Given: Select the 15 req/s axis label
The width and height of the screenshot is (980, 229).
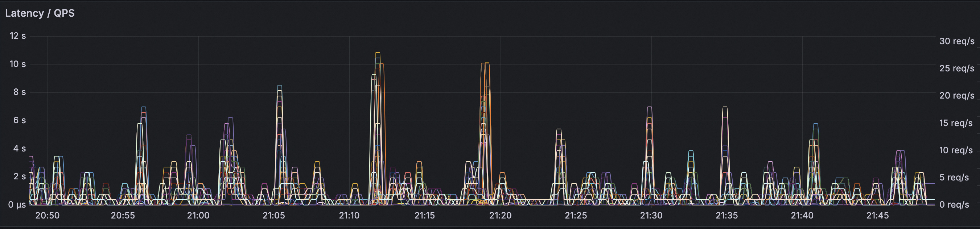Looking at the screenshot, I should 956,123.
